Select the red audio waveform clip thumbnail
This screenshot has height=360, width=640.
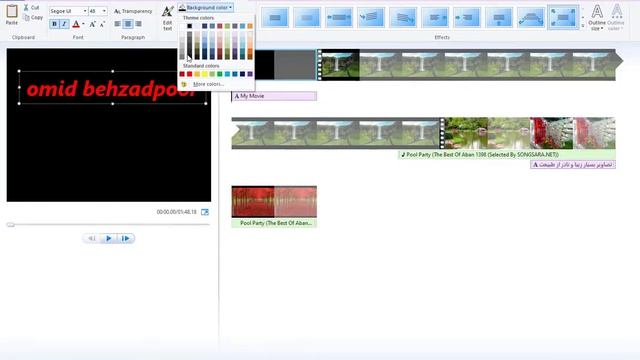tap(274, 202)
